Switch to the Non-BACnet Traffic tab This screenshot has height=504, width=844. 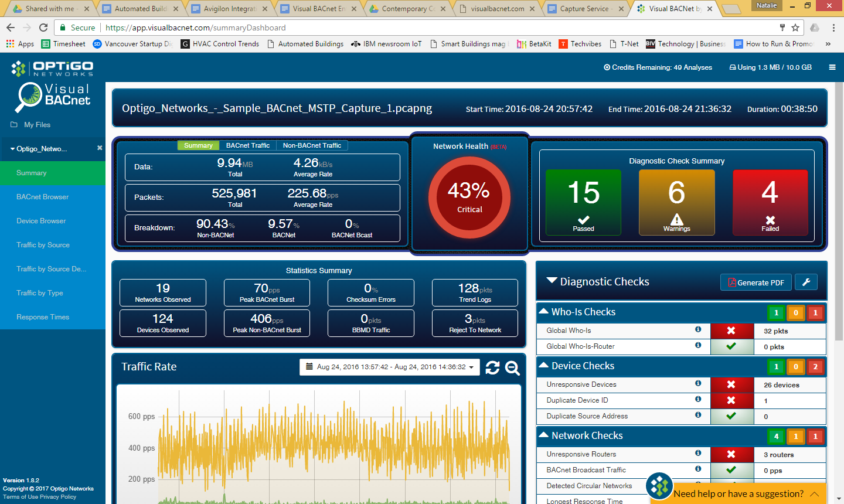(311, 145)
